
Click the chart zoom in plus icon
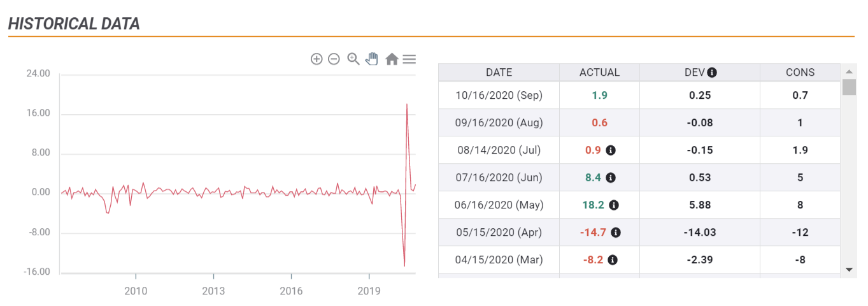pyautogui.click(x=317, y=59)
